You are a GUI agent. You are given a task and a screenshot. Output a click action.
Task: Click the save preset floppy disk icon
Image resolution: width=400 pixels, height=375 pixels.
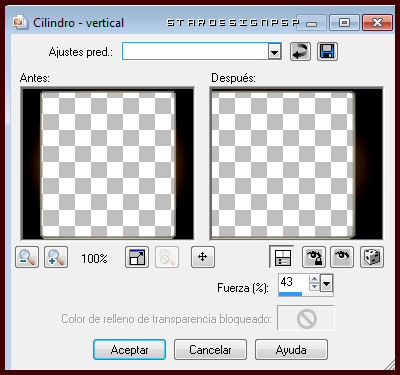point(327,52)
